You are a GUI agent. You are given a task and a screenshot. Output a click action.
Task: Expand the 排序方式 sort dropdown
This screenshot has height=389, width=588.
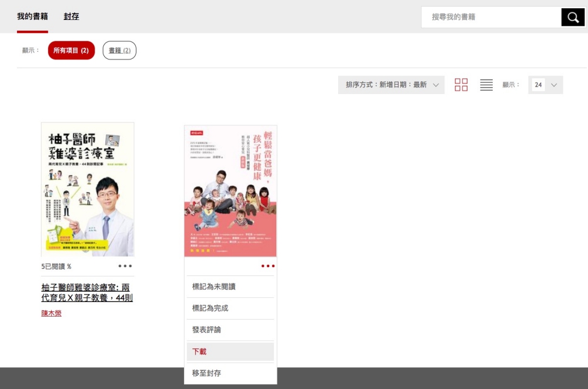391,85
